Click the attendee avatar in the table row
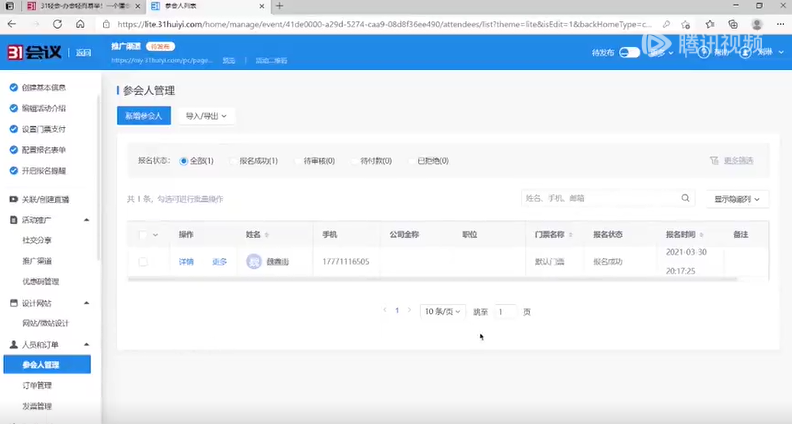The height and width of the screenshot is (424, 792). (254, 261)
